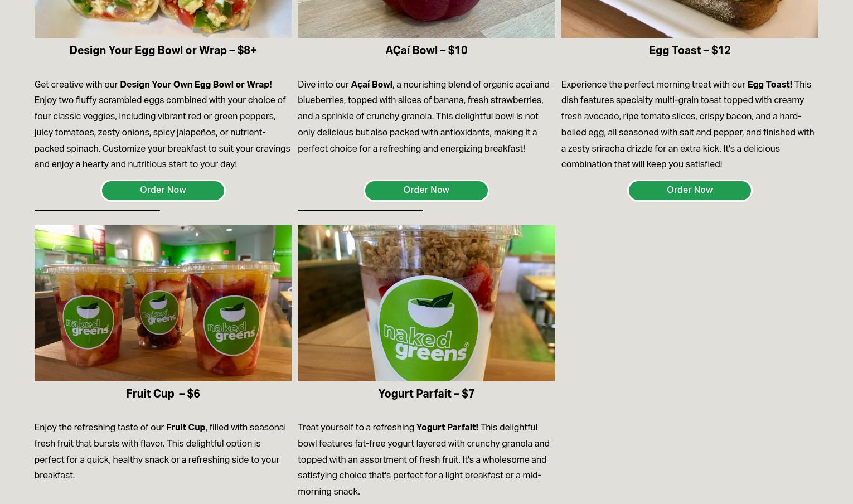Select the 'Yogurt Parfait – $7' heading

coord(426,394)
